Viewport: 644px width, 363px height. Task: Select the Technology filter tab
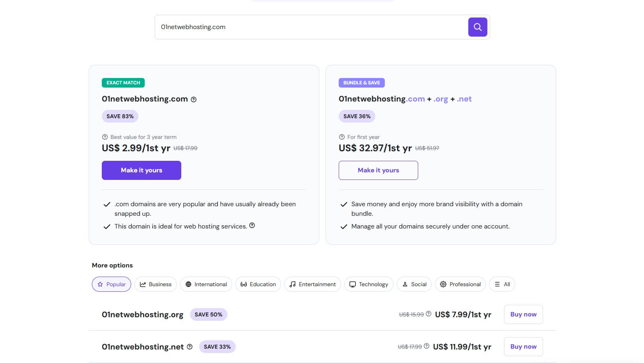point(369,284)
